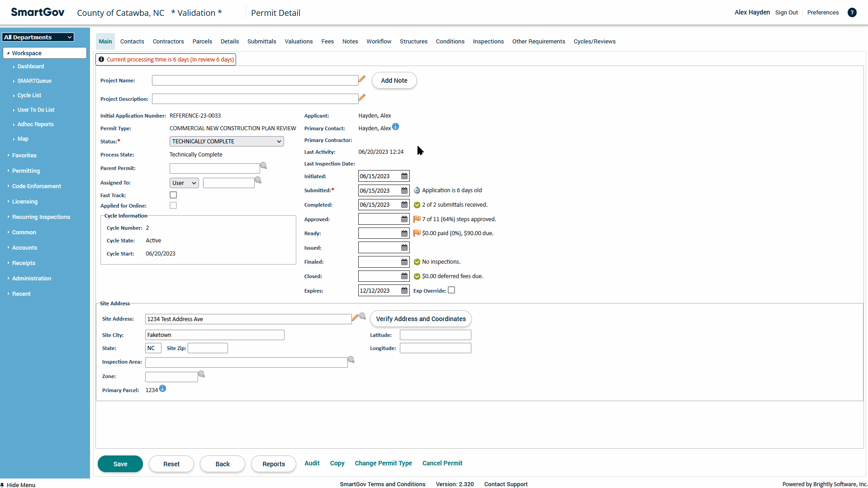Image resolution: width=868 pixels, height=488 pixels.
Task: Switch to the Fees tab
Action: (x=327, y=42)
